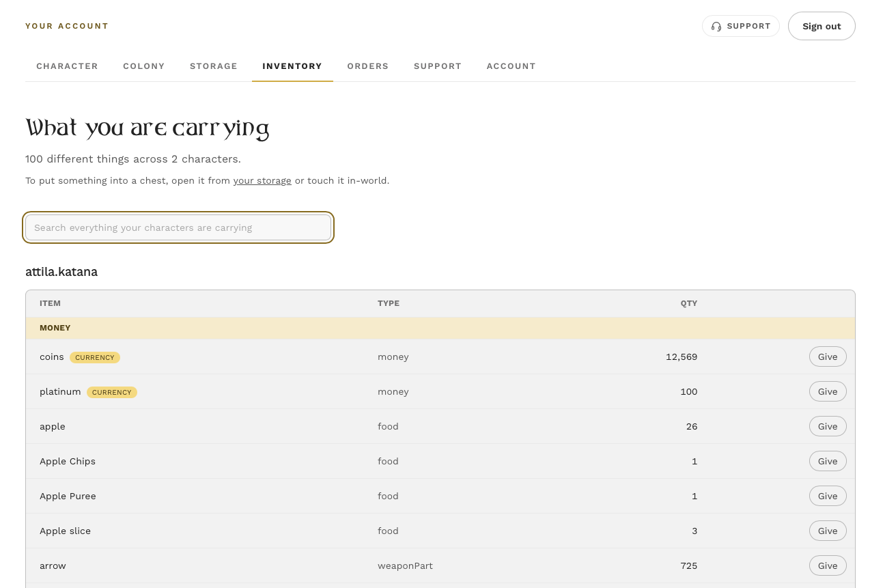870x588 pixels.
Task: Click Give for Apple slice
Action: pyautogui.click(x=828, y=531)
